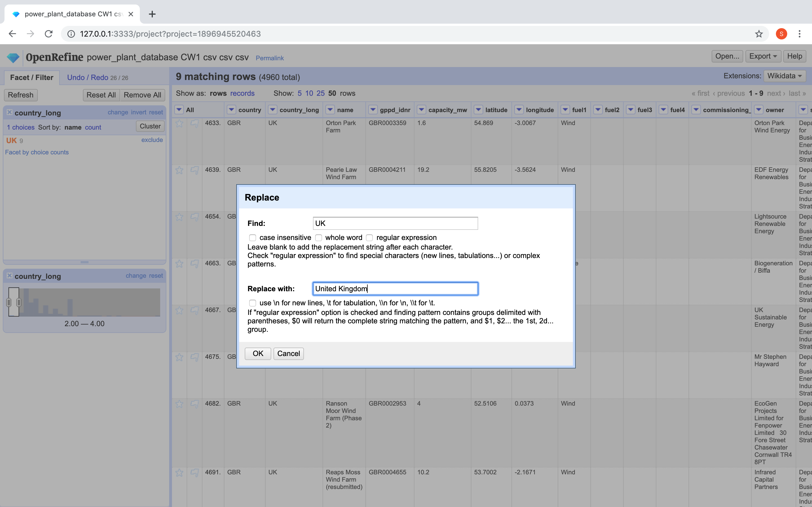Select the Facet / Filter tab
The width and height of the screenshot is (812, 507).
point(32,77)
